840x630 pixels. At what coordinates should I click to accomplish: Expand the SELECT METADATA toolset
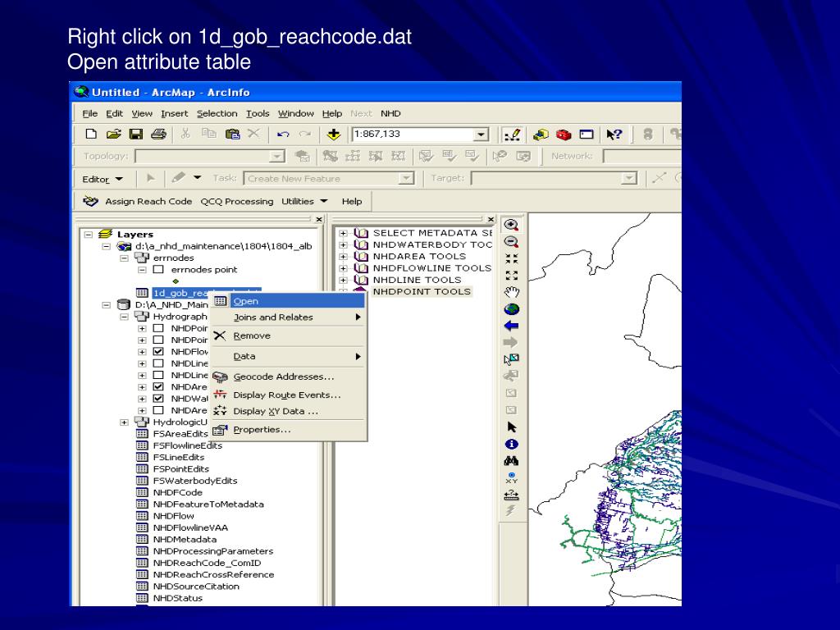click(343, 233)
